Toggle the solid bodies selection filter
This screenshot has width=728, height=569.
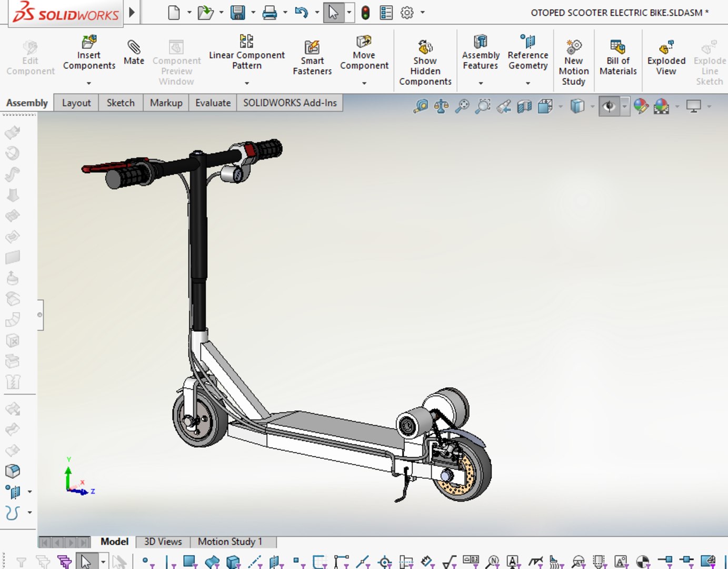pos(233,562)
